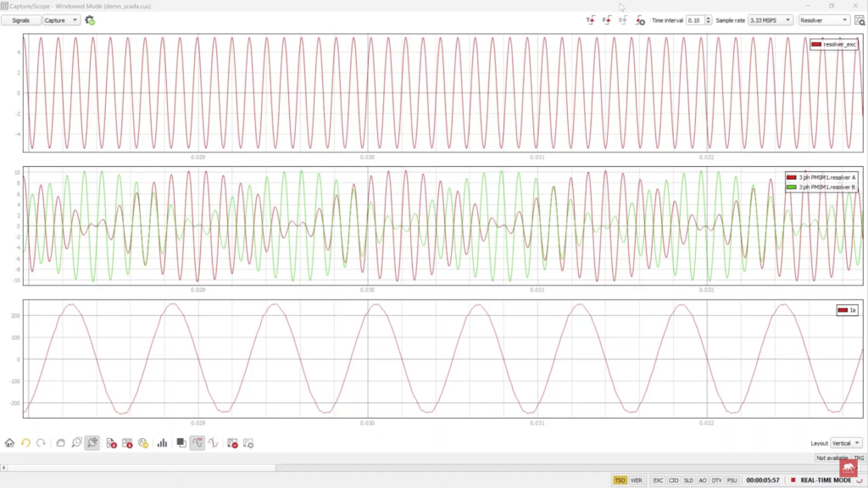Click the Signals button

point(21,20)
